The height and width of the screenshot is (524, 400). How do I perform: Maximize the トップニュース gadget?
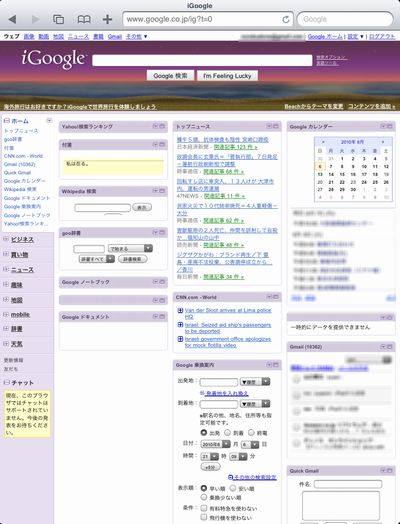click(276, 126)
